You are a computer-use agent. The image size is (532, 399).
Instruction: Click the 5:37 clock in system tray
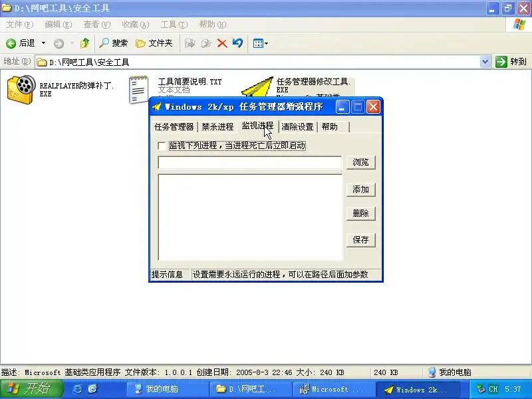point(513,389)
